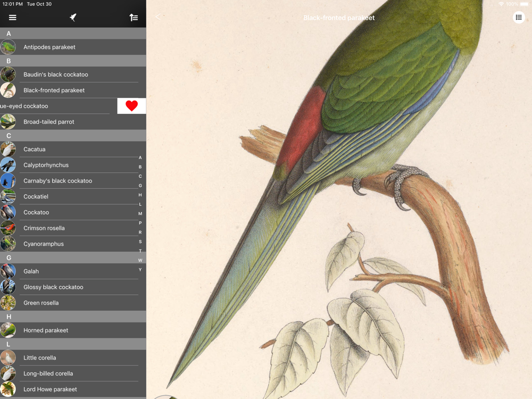Open Long-billed corella thumbnail

pyautogui.click(x=8, y=373)
